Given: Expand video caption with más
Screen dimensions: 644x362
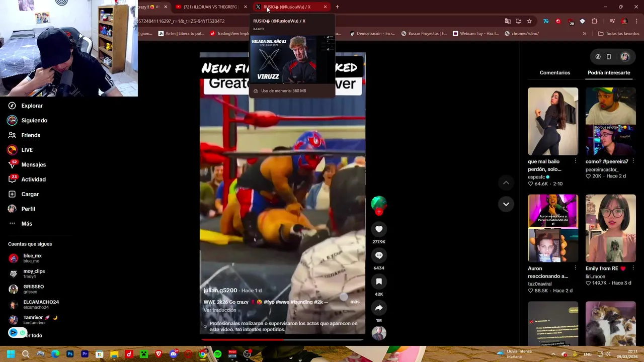Looking at the screenshot, I should point(355,302).
